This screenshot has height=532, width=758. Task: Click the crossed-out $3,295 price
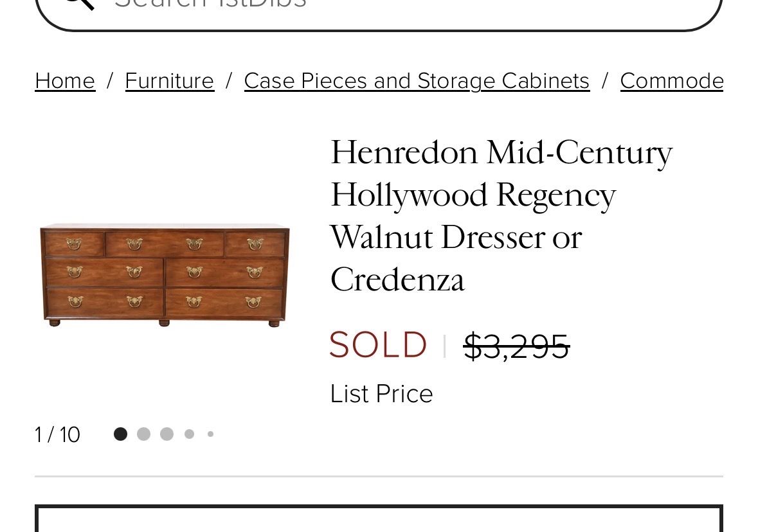pos(516,347)
